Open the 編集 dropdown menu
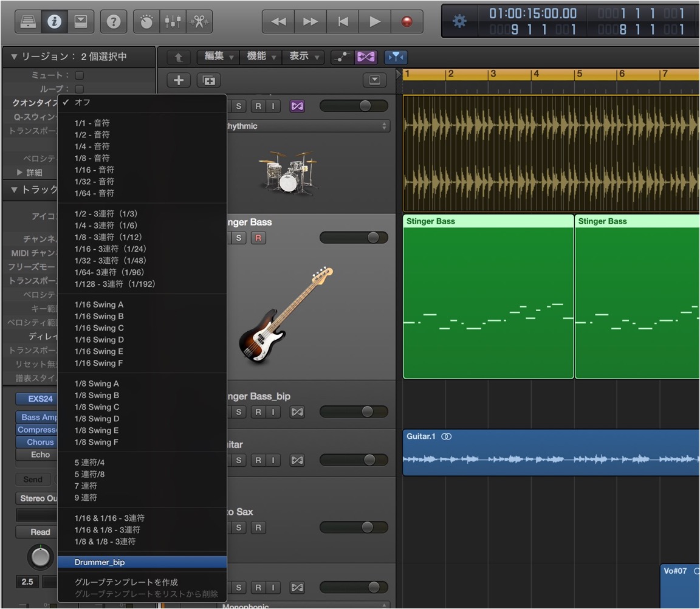700x609 pixels. click(219, 57)
